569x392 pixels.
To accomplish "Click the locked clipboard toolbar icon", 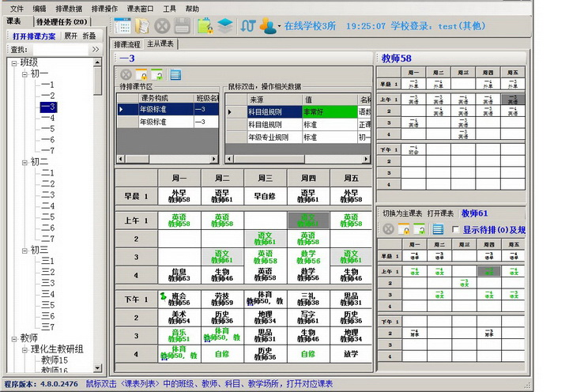I will (205, 25).
